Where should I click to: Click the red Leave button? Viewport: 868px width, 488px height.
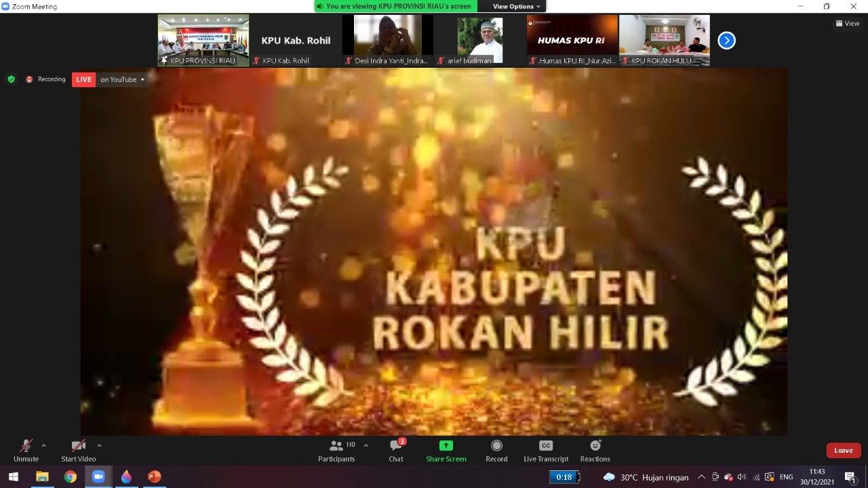843,451
